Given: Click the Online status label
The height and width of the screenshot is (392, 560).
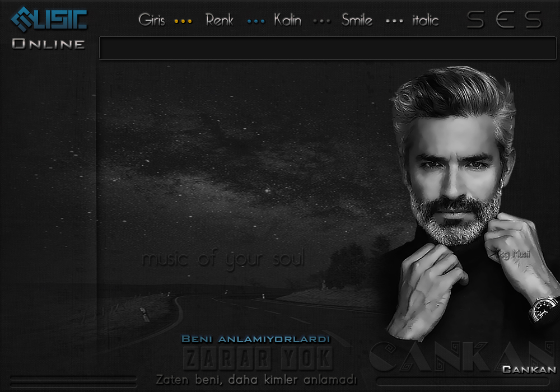Looking at the screenshot, I should pyautogui.click(x=49, y=44).
